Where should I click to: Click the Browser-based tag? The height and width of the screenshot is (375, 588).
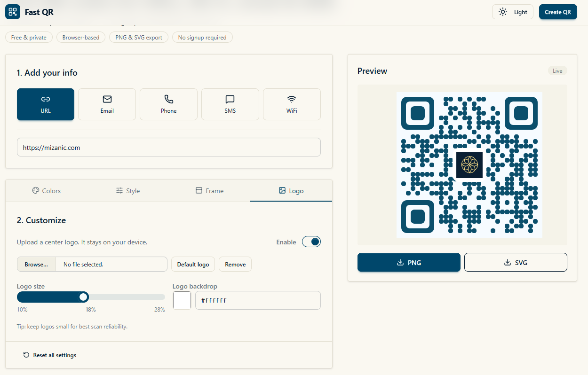81,38
